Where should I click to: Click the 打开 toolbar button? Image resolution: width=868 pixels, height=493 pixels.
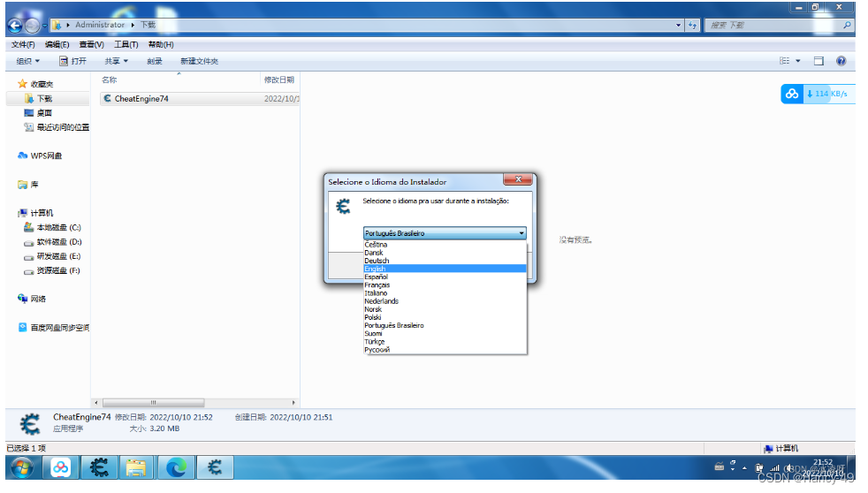[72, 61]
